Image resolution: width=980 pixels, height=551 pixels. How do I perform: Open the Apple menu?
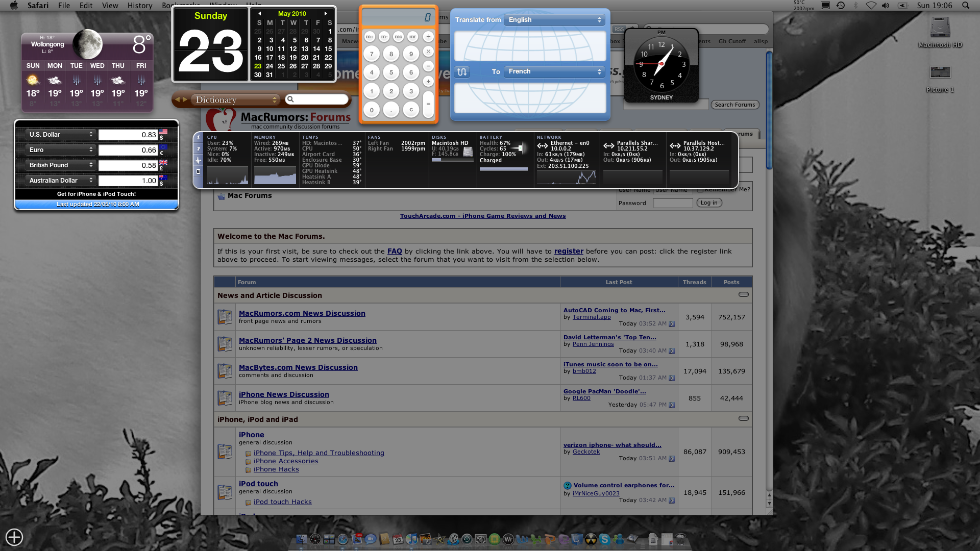pos(14,5)
